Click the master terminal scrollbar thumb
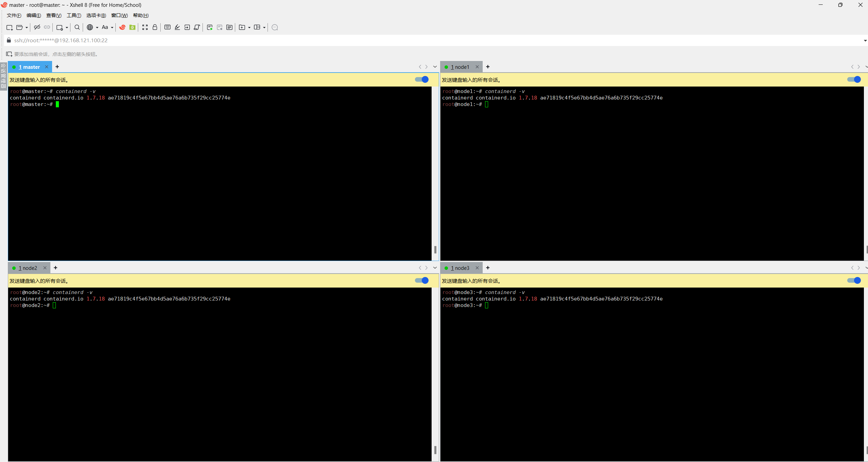This screenshot has height=462, width=868. coord(435,249)
